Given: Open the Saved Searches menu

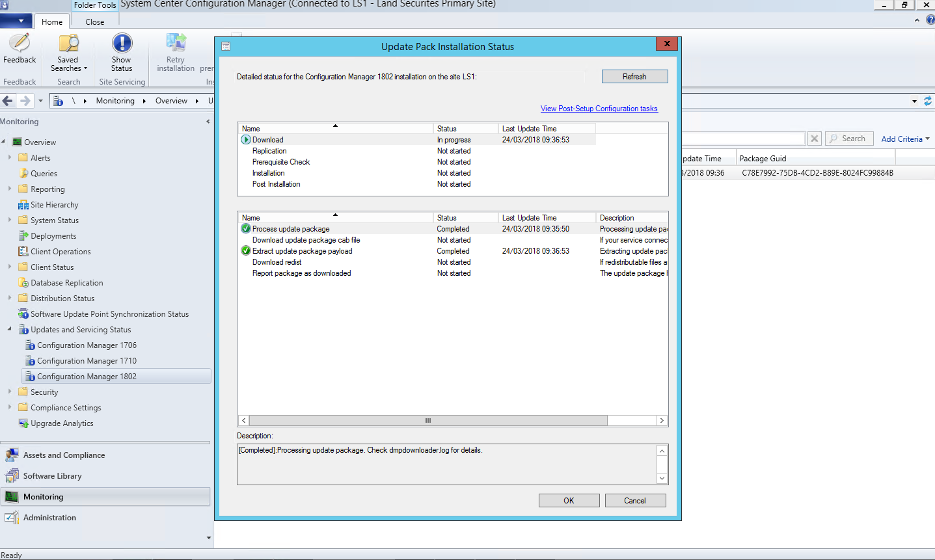Looking at the screenshot, I should pyautogui.click(x=68, y=53).
